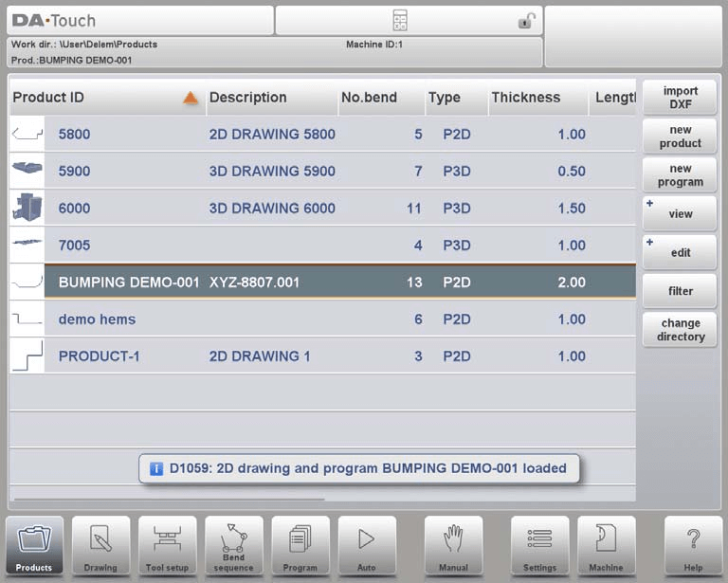Sort by Product ID using orange arrow
This screenshot has height=583, width=728.
(191, 98)
